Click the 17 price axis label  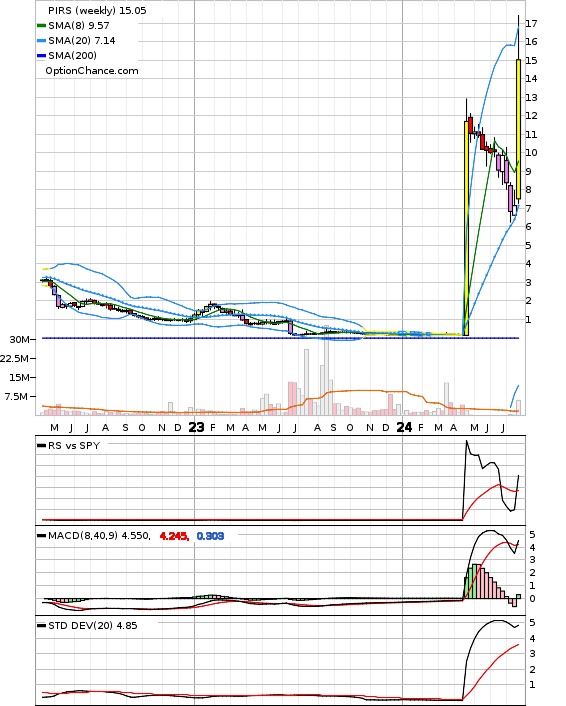click(x=531, y=23)
